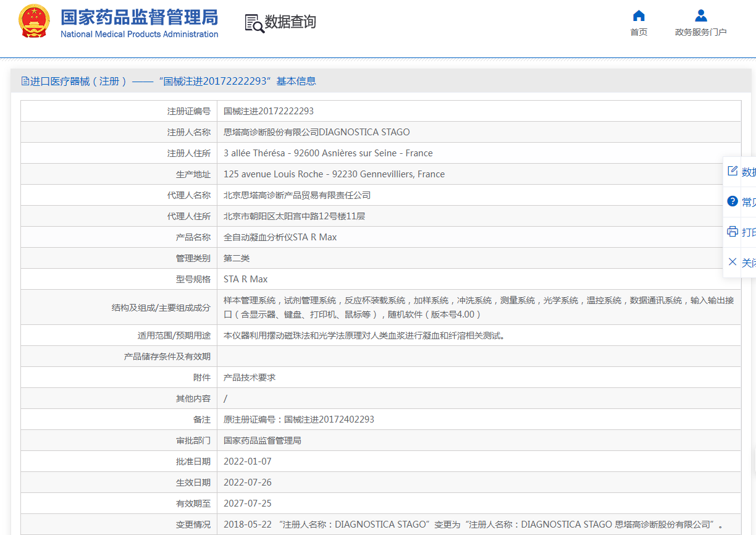The width and height of the screenshot is (756, 535).
Task: Click approval date 2022-01-07
Action: 248,461
